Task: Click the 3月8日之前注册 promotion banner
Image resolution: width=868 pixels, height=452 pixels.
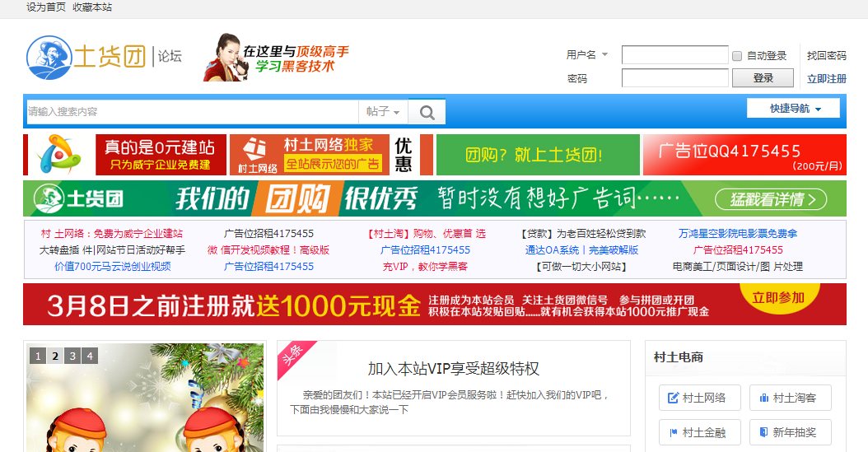Action: [x=435, y=305]
